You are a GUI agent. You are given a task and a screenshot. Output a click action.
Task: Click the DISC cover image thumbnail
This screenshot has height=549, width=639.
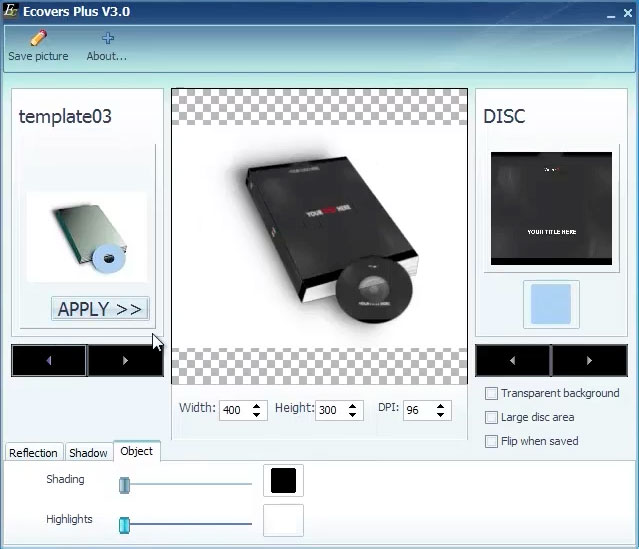click(551, 208)
